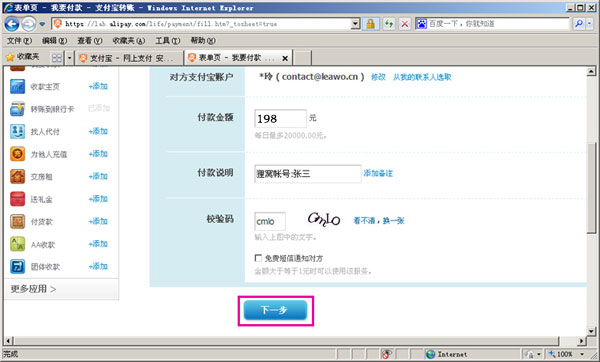Open the 帮助(H) menu
Image resolution: width=600 pixels, height=362 pixels.
click(203, 41)
